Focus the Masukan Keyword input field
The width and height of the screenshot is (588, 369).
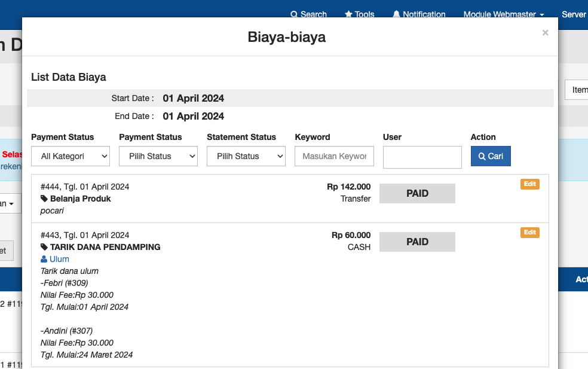coord(334,156)
